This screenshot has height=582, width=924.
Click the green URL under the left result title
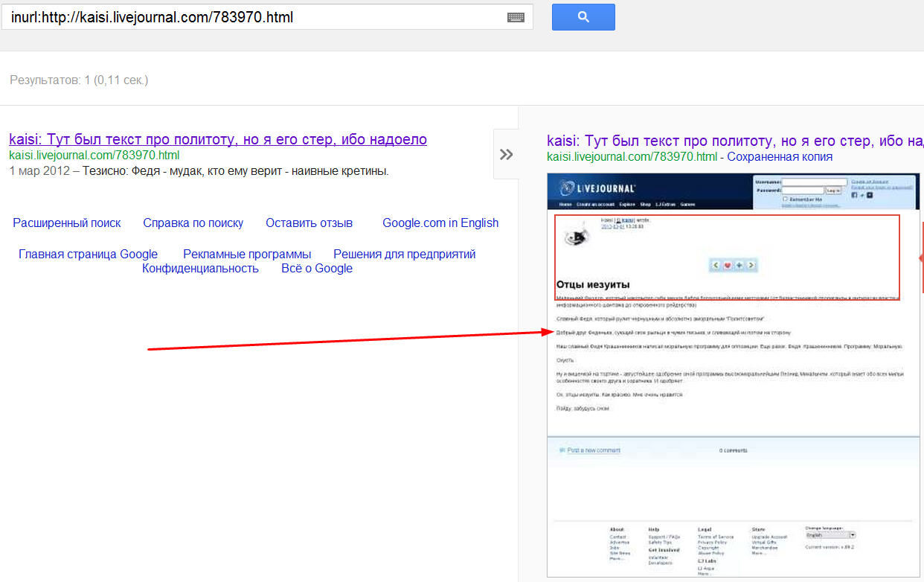(x=94, y=156)
